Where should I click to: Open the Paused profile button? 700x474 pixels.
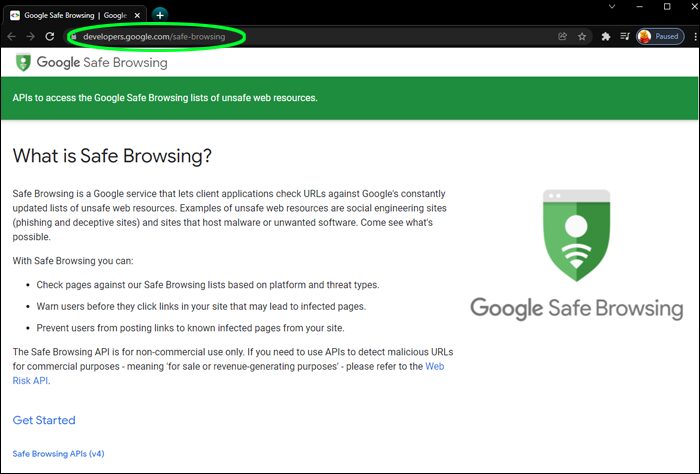pyautogui.click(x=660, y=37)
